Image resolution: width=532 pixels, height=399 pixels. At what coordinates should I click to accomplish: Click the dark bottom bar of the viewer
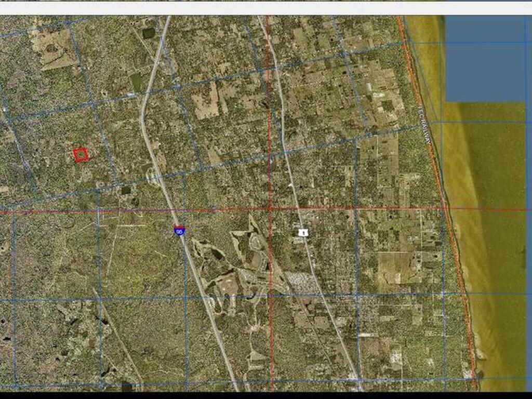266,395
